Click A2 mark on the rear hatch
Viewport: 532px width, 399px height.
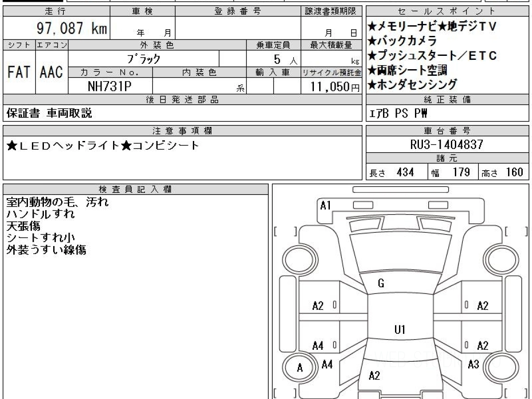375,376
